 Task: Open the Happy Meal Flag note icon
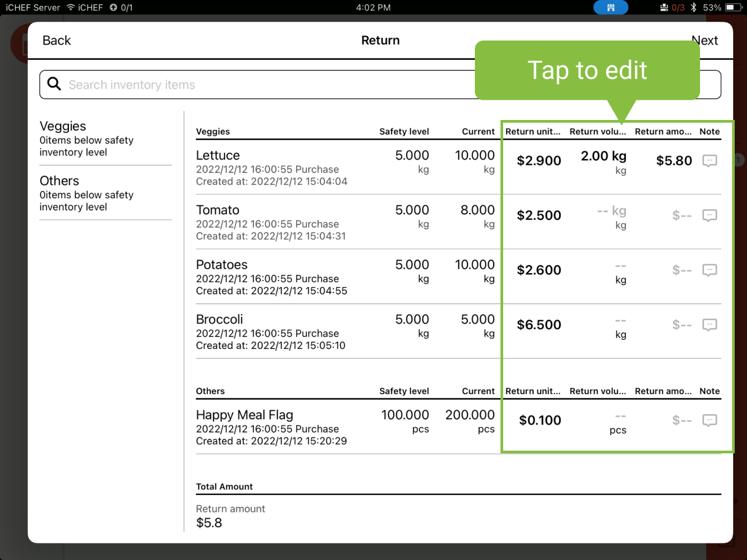click(709, 420)
